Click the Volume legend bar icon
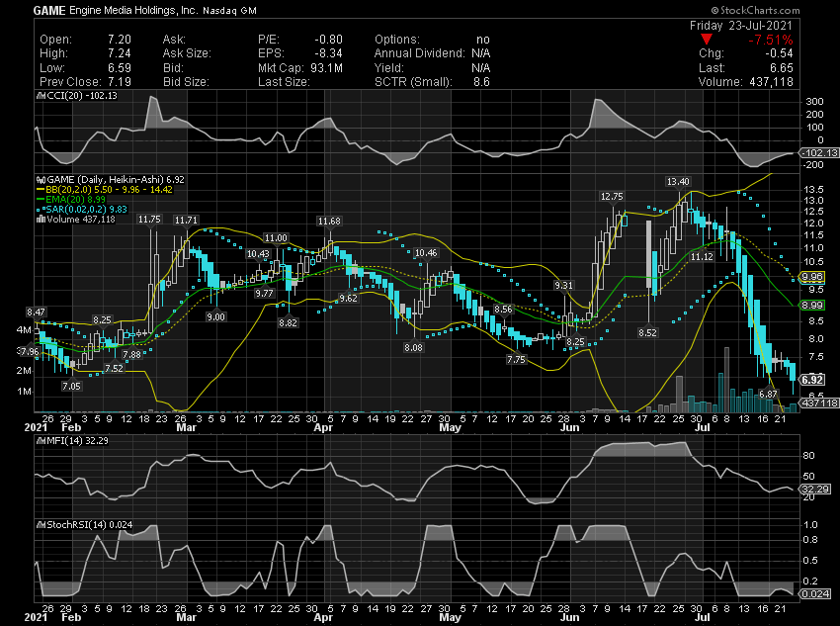Screen dimensions: 840x626 click(42, 220)
